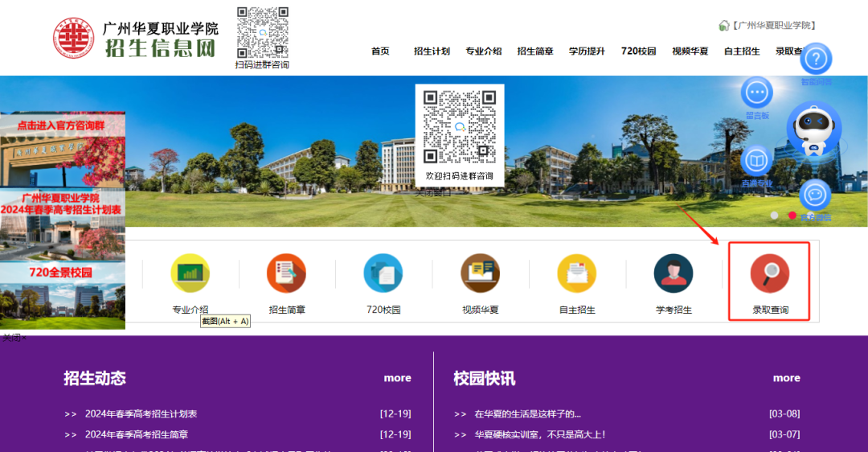Click the 录取查询 magnifier icon
This screenshot has width=868, height=452.
(769, 273)
